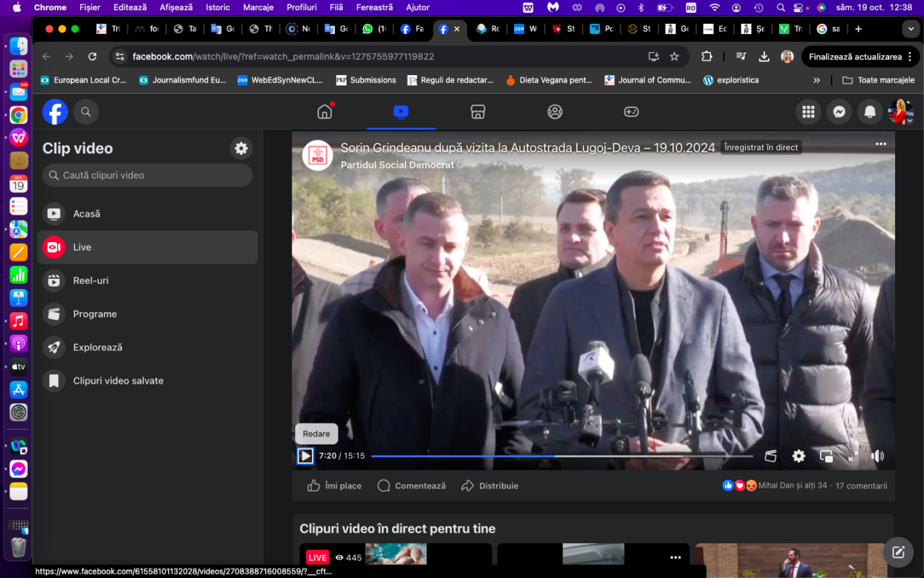Viewport: 924px width, 578px height.
Task: Click Comentează under the video
Action: (x=412, y=486)
